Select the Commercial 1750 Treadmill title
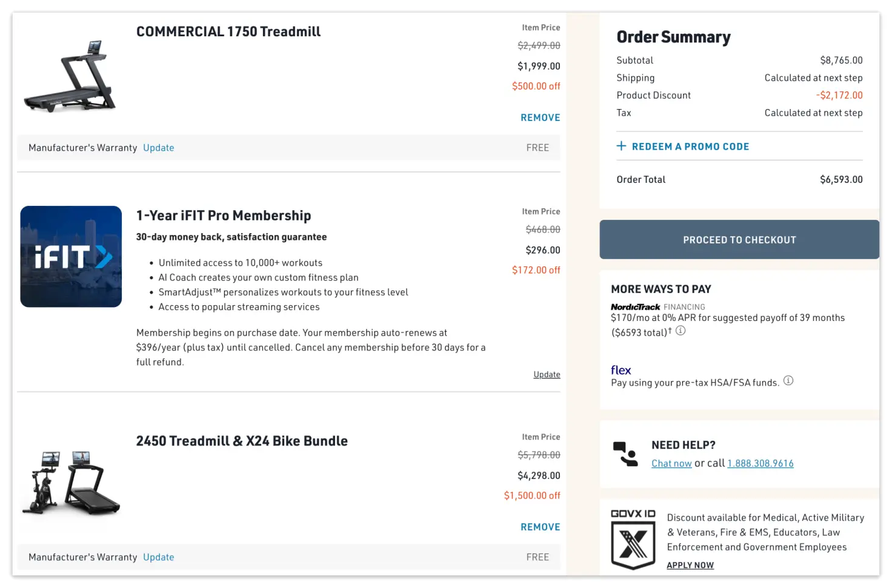This screenshot has height=588, width=892. coord(228,31)
